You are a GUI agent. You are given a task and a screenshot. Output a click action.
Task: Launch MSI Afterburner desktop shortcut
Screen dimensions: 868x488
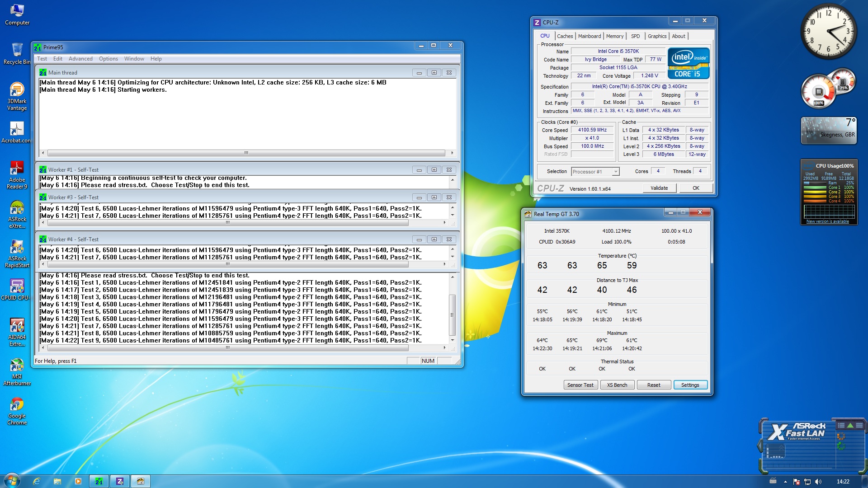pyautogui.click(x=17, y=371)
